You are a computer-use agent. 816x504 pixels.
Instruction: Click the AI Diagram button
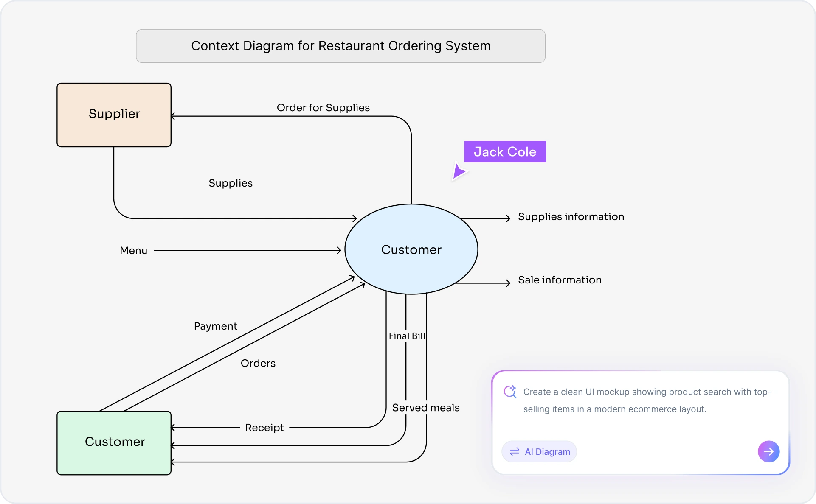539,451
